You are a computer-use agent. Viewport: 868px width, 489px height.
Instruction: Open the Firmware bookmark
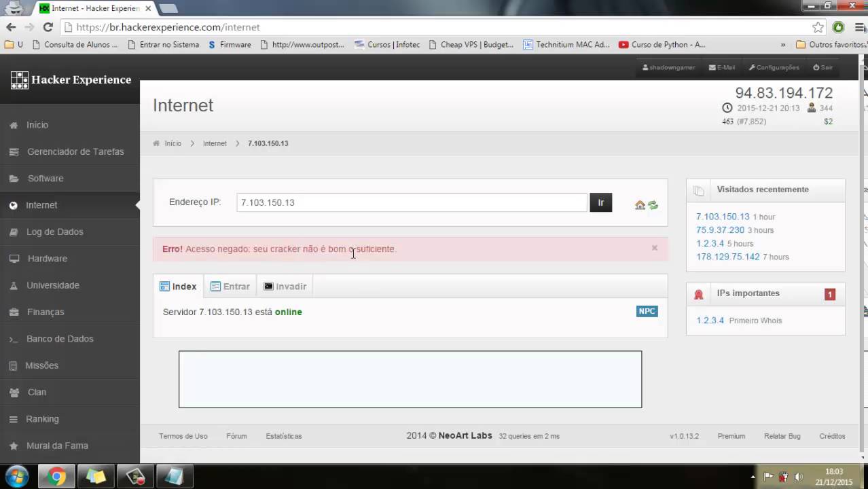(x=230, y=45)
